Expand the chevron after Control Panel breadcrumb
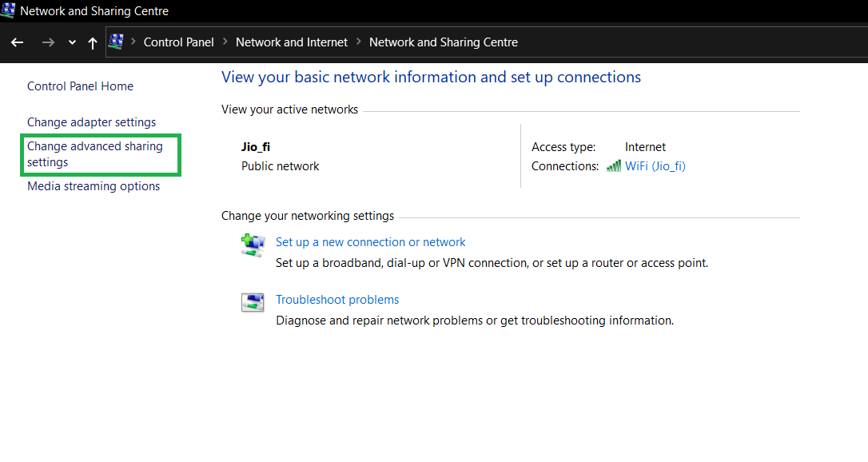Image resolution: width=868 pixels, height=462 pixels. pos(225,42)
